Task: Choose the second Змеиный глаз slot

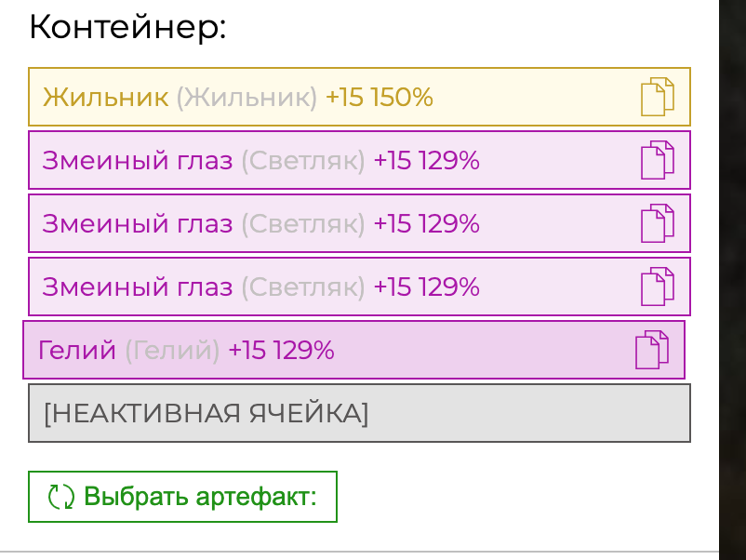Action: click(x=359, y=223)
